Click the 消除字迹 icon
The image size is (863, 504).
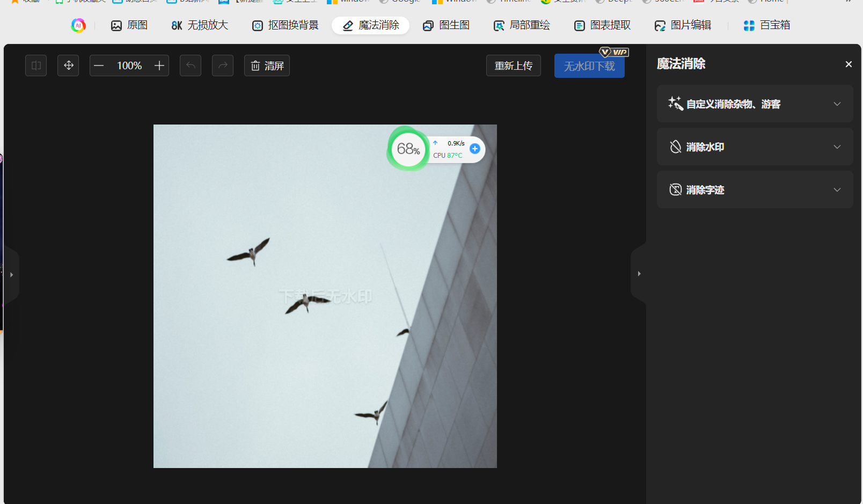(x=676, y=189)
